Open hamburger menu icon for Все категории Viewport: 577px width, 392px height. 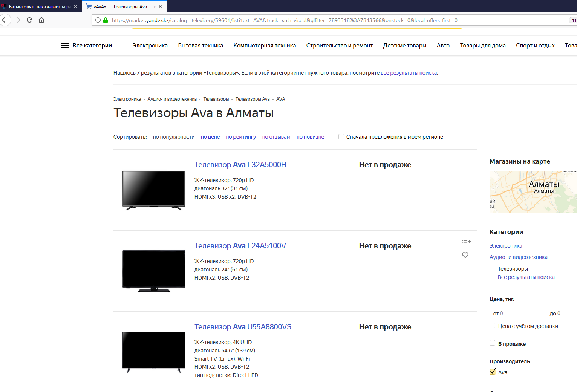pos(65,46)
